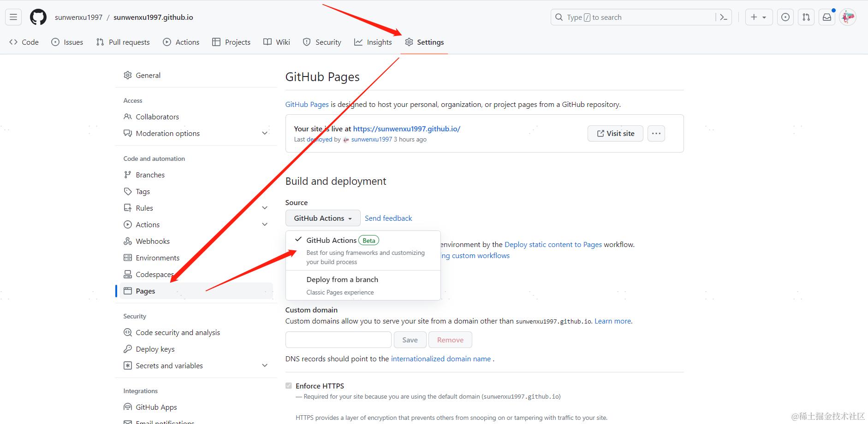Click the Secrets and variables asterisk icon

pos(128,365)
